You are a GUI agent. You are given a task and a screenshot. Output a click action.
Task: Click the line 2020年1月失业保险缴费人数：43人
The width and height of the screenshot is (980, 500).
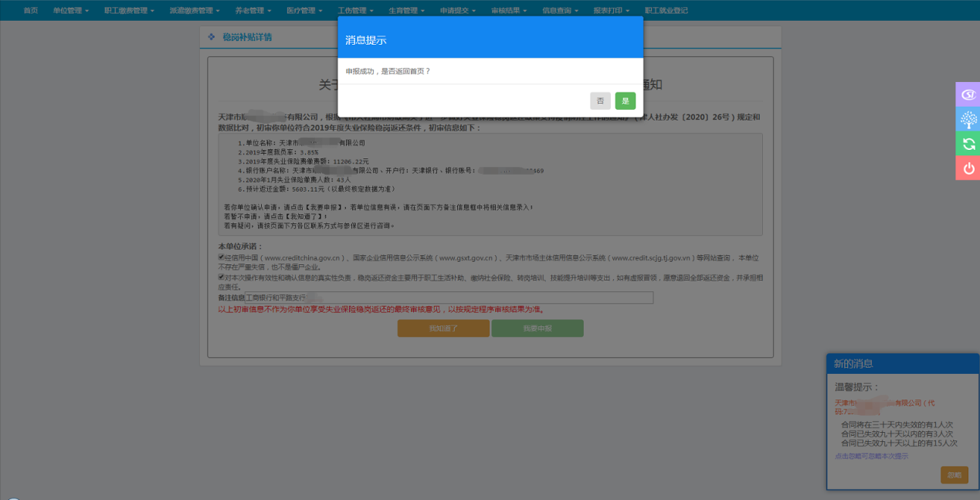[x=294, y=179]
